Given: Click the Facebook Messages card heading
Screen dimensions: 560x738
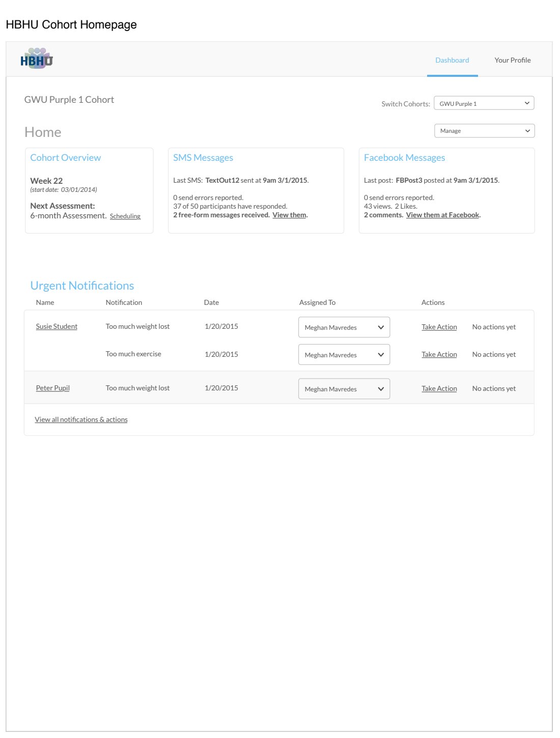Looking at the screenshot, I should [x=404, y=158].
